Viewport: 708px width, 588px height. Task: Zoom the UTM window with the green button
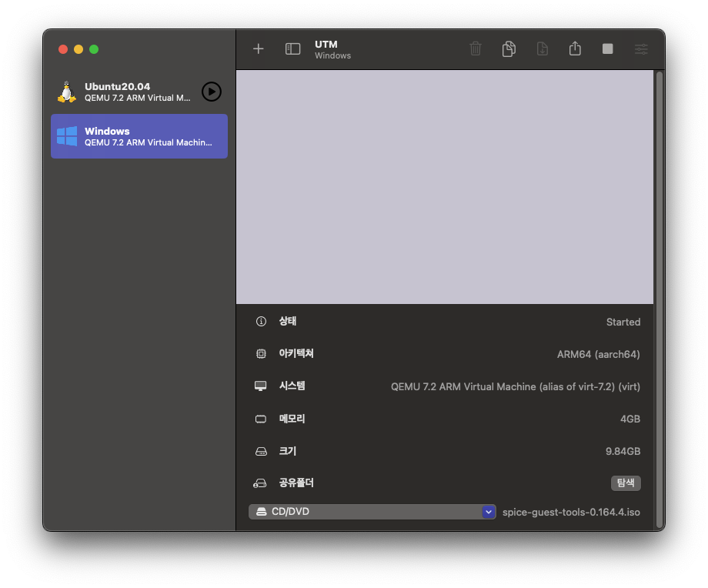click(94, 49)
